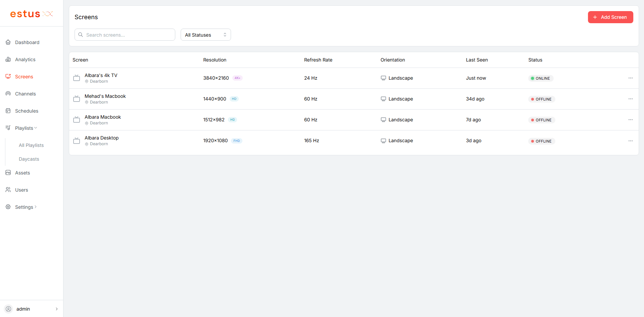Click the TV icon beside Albara Macbook
644x317 pixels.
tap(77, 120)
